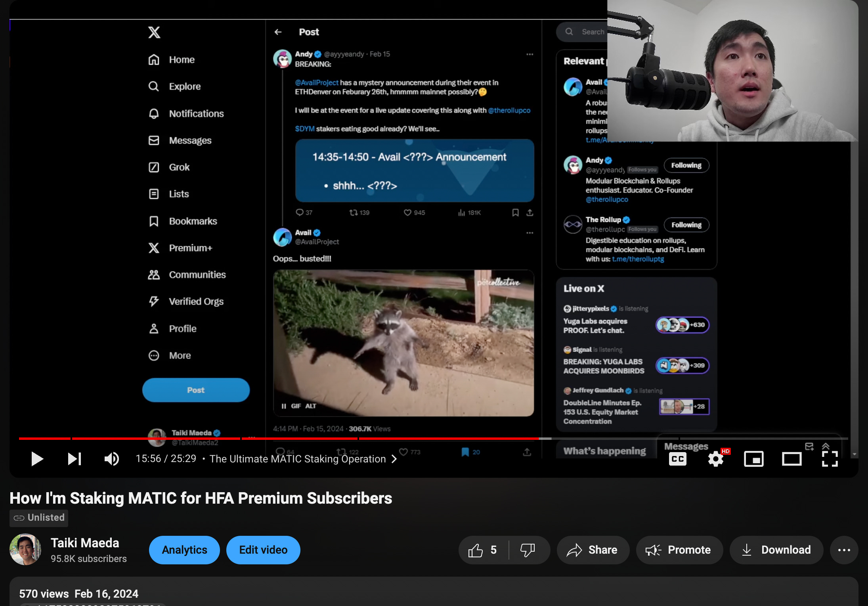Dislike the video with thumbs down
Viewport: 868px width, 606px height.
(528, 550)
